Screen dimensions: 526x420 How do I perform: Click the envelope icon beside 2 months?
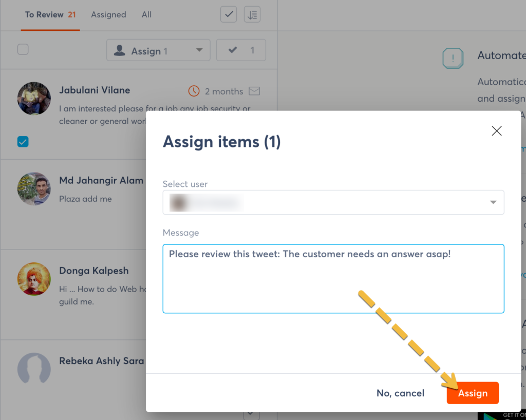pos(254,91)
